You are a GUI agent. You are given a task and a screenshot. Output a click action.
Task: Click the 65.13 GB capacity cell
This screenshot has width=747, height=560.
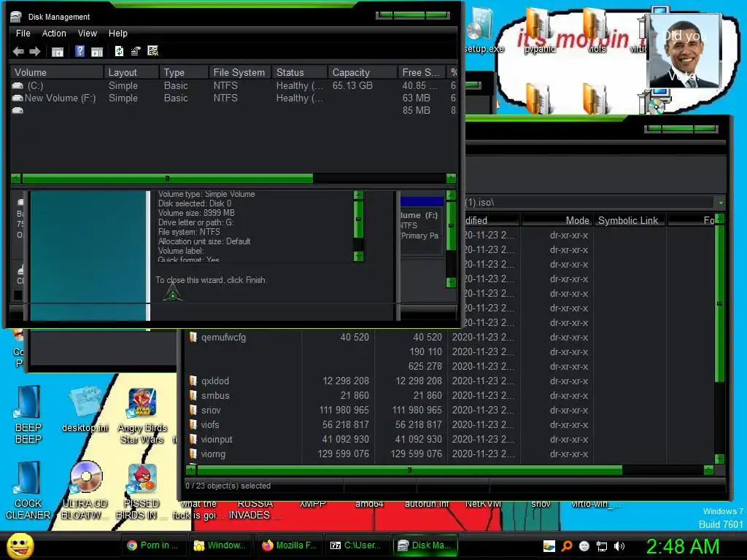point(352,86)
